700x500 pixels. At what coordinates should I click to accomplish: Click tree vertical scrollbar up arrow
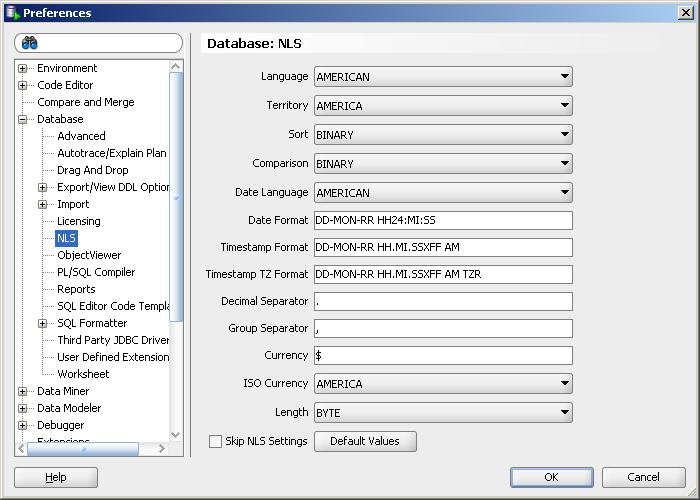pyautogui.click(x=176, y=67)
